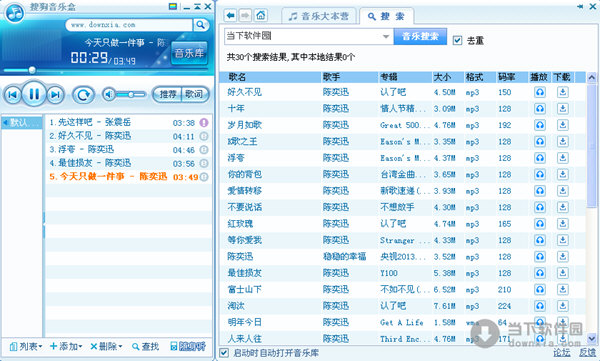Go back with the left arrow icon
The image size is (600, 361).
coord(230,15)
